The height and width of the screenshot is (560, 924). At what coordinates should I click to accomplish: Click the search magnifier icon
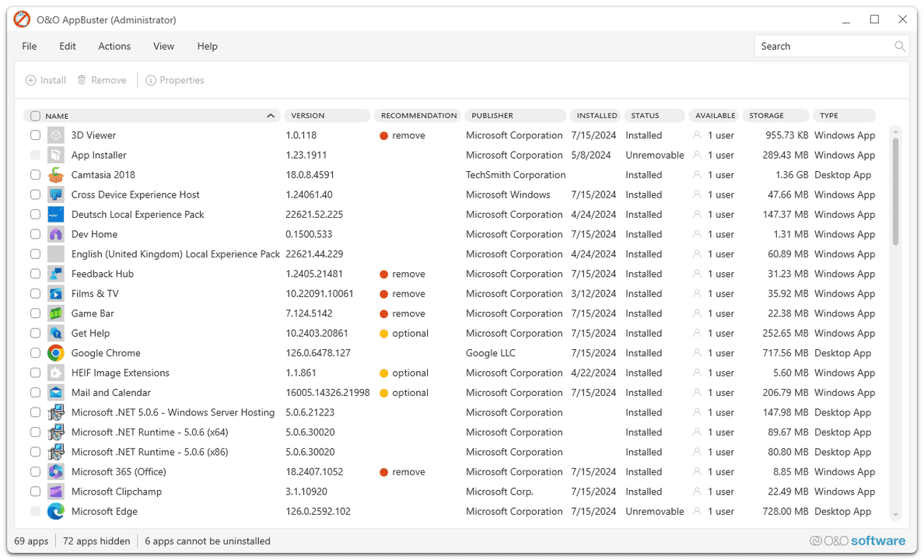(899, 47)
